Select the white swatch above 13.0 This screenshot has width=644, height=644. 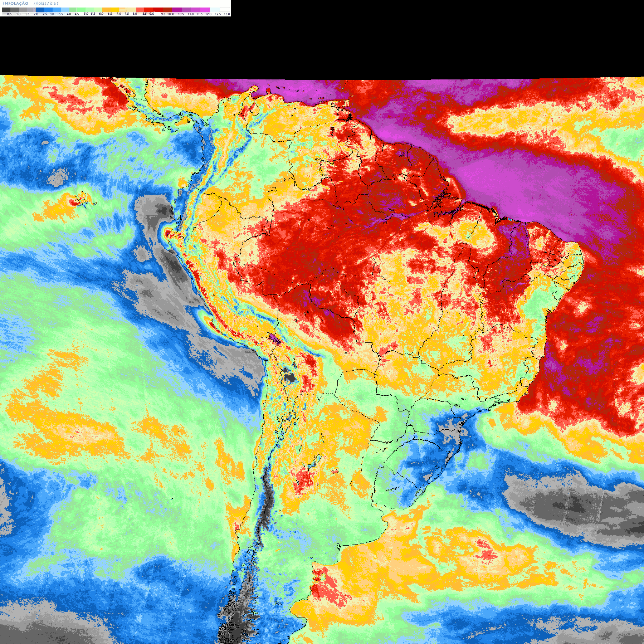tap(225, 10)
